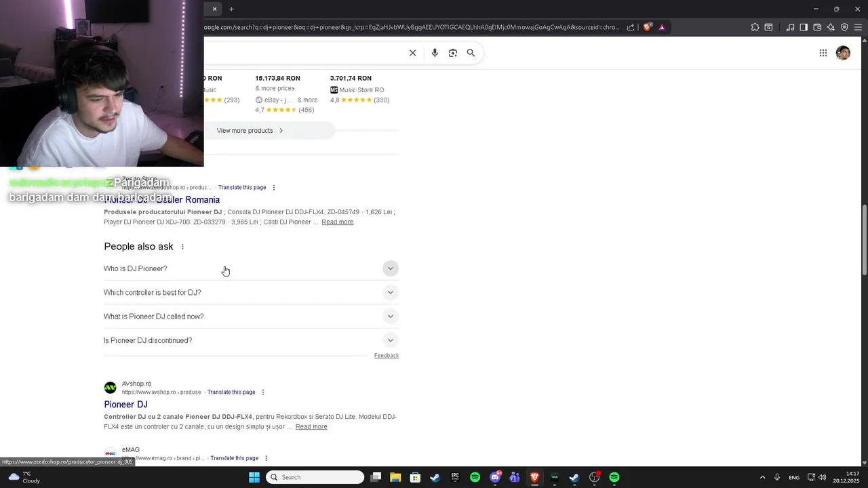
Task: Click the tray microphone icon
Action: click(x=777, y=477)
